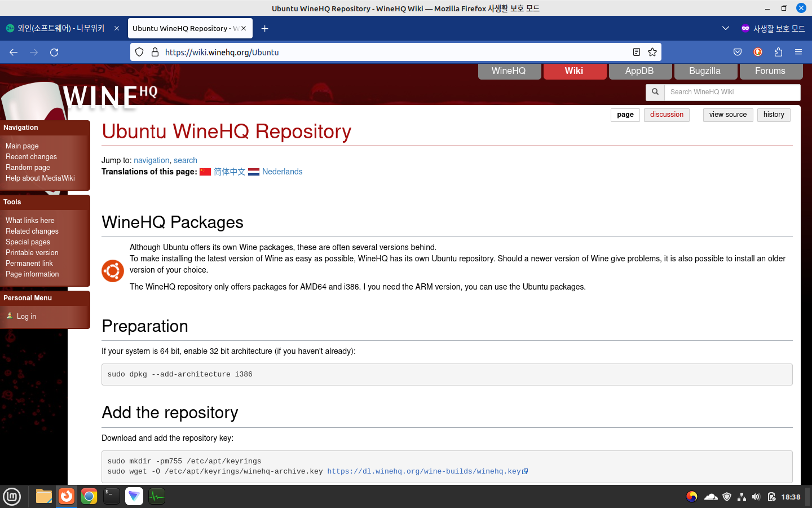Open Related changes tool
The width and height of the screenshot is (812, 508).
pos(32,231)
